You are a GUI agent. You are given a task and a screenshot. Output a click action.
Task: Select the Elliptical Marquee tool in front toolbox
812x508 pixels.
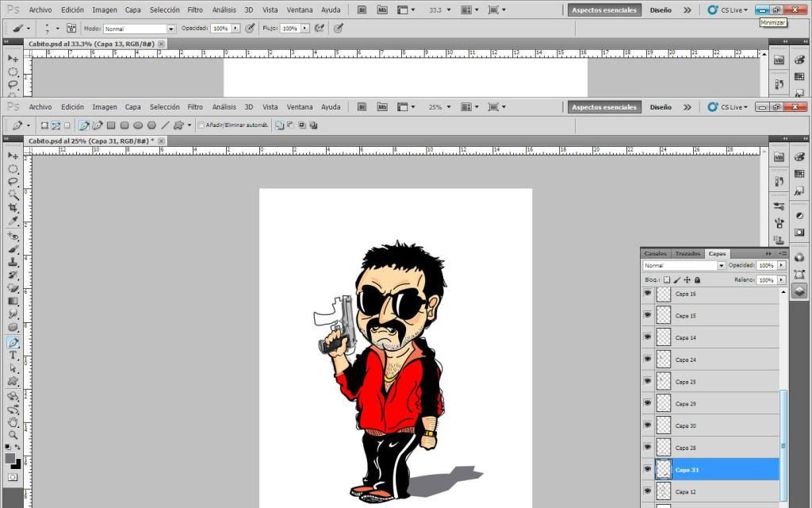pos(13,169)
